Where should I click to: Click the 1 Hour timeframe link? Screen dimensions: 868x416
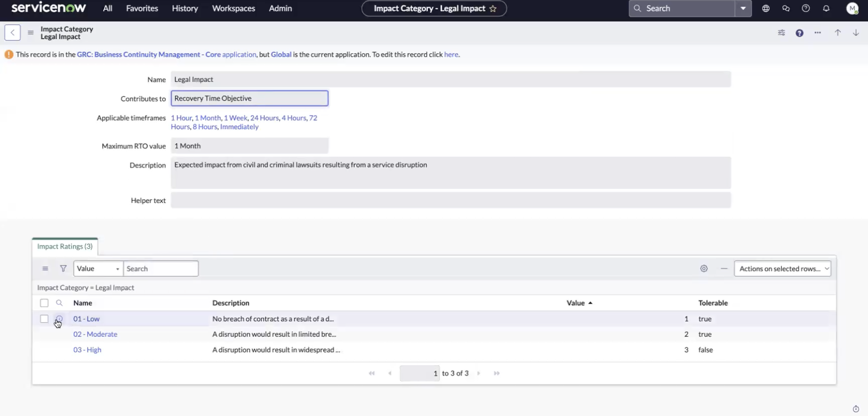(x=181, y=118)
